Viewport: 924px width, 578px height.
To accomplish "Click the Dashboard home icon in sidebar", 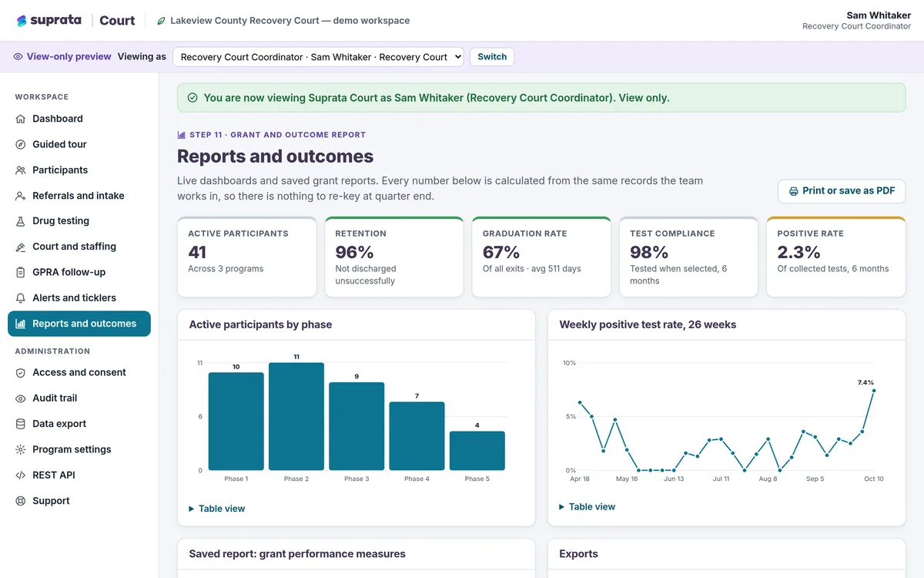I will (x=21, y=119).
